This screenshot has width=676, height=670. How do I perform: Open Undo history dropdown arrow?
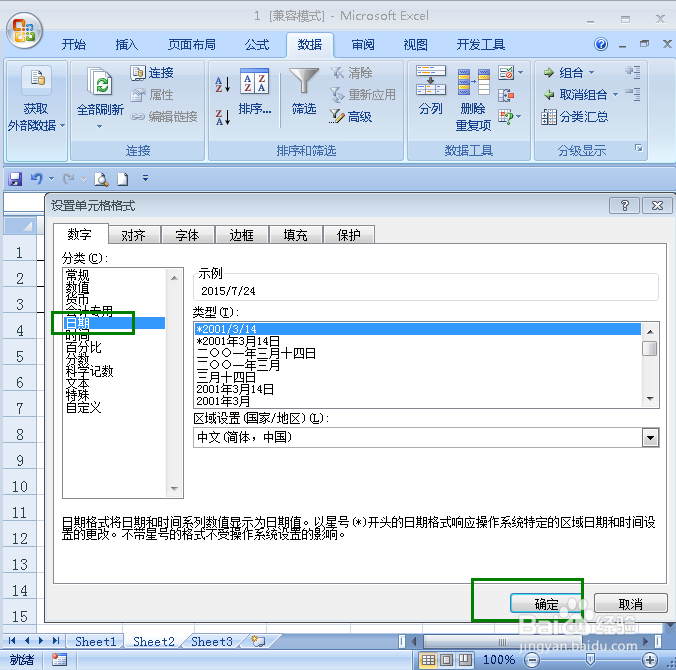coord(51,178)
